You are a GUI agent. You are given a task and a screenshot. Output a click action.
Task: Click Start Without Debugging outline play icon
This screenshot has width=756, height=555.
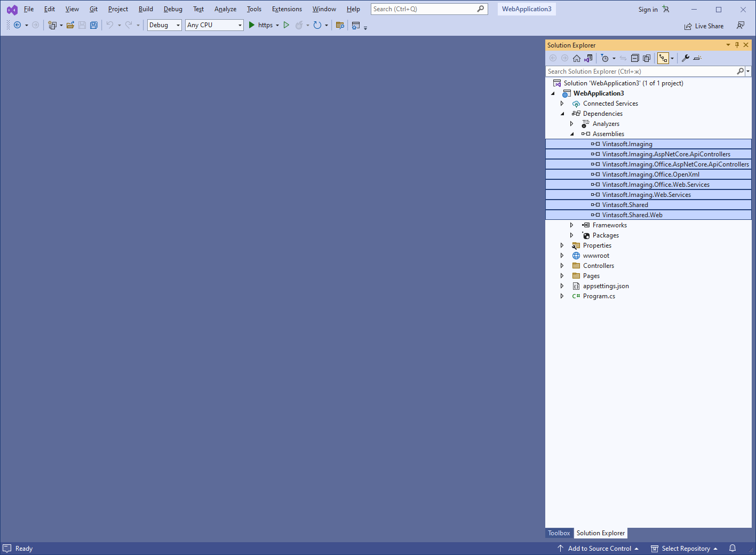(x=287, y=25)
